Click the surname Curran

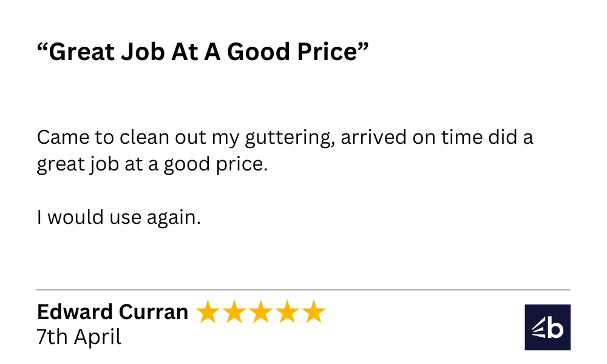(154, 312)
